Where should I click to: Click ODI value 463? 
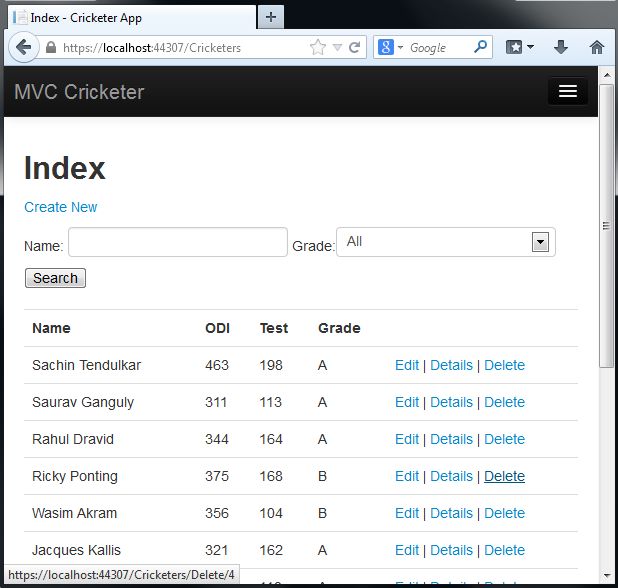point(217,365)
